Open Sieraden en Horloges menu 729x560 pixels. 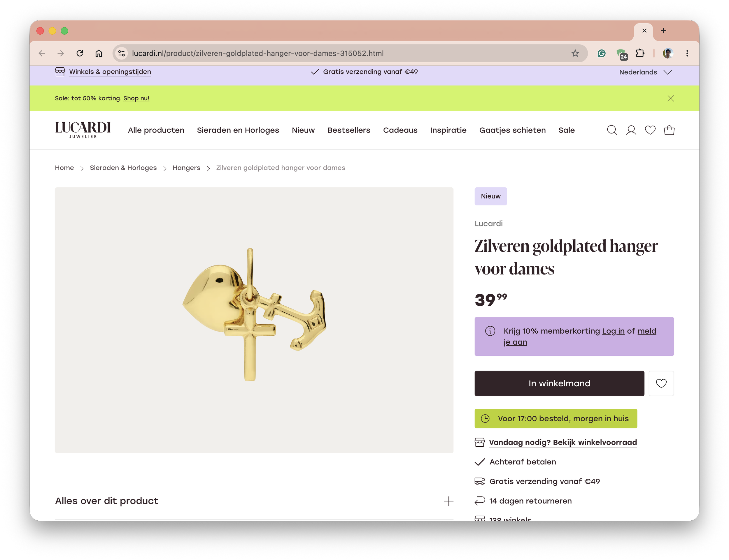pyautogui.click(x=238, y=130)
